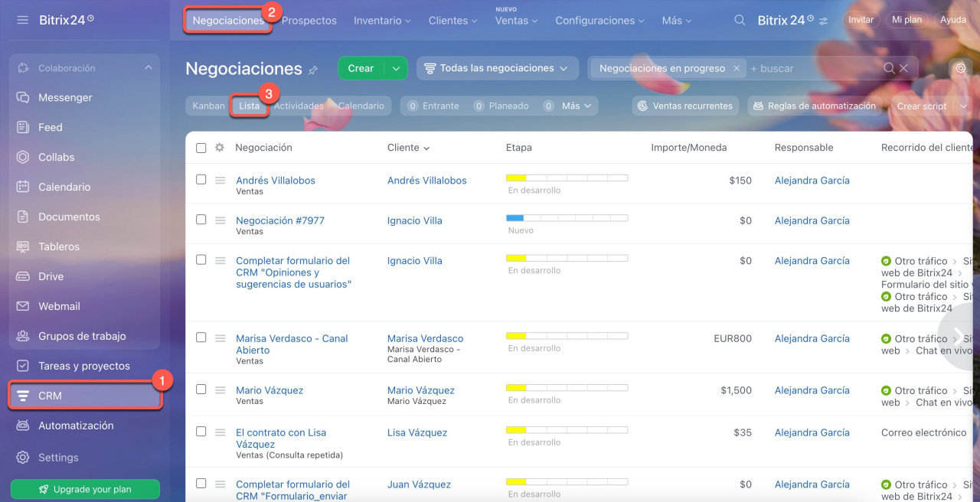This screenshot has height=502, width=980.
Task: Click the + buscar filter input field
Action: (813, 68)
